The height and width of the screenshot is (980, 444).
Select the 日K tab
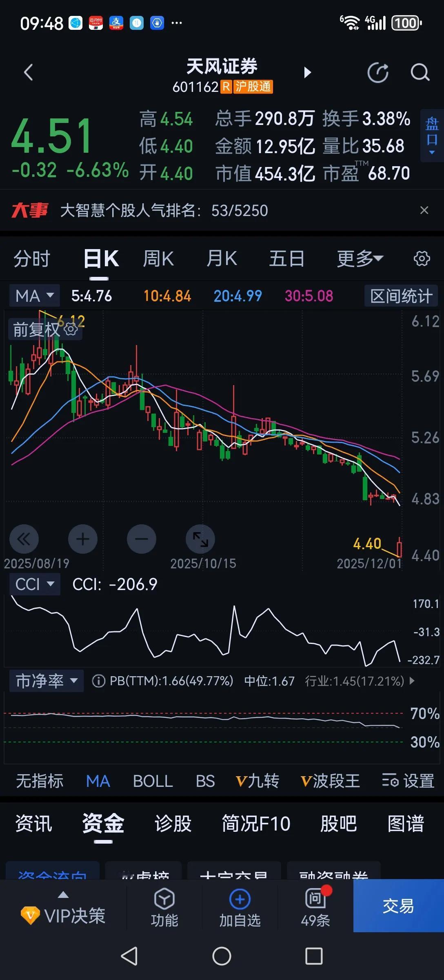point(101,258)
